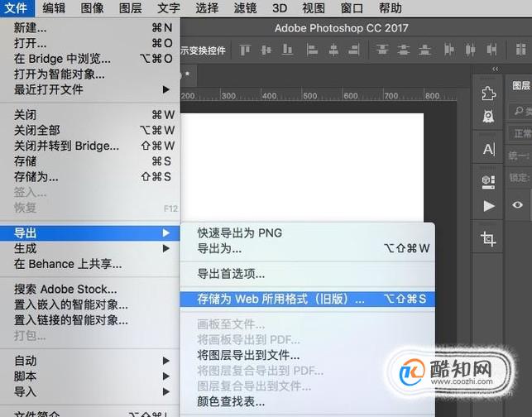Select 在 Behance 上共享...
The height and width of the screenshot is (417, 532).
click(90, 264)
